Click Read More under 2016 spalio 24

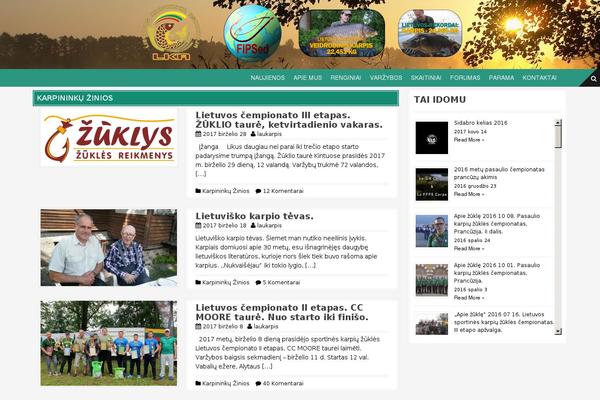coord(469,249)
